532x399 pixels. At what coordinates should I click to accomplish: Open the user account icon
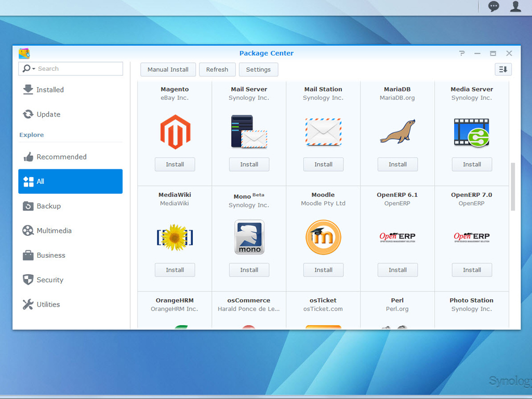[x=516, y=6]
